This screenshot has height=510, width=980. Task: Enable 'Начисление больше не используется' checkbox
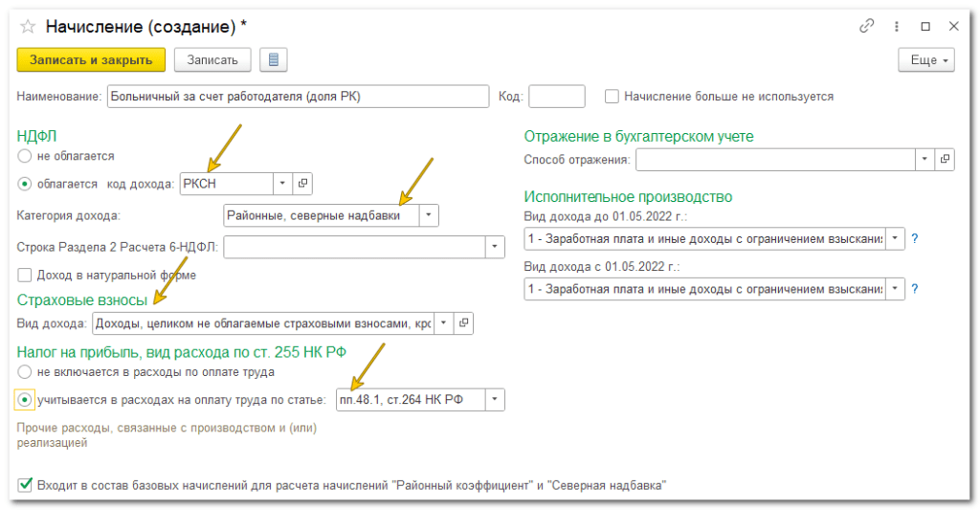[612, 97]
